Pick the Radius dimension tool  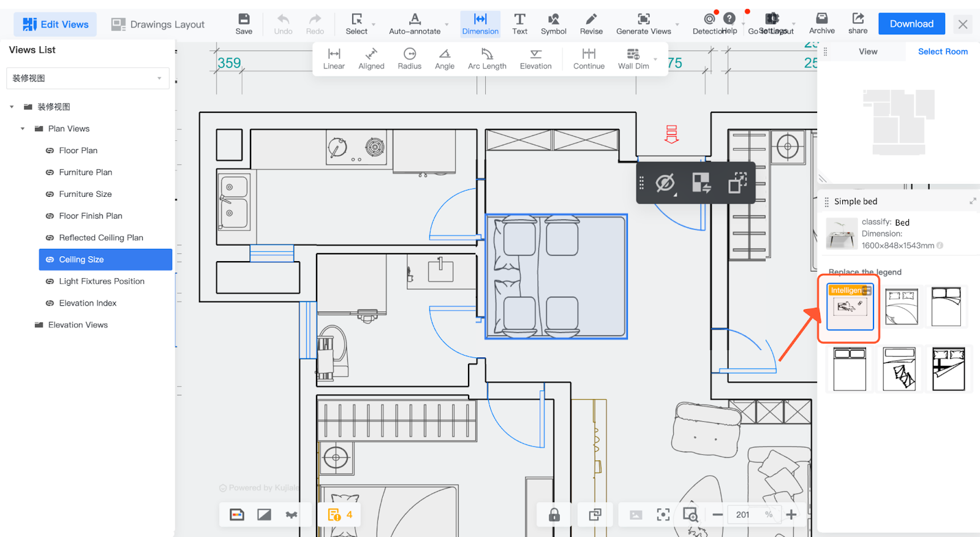pyautogui.click(x=409, y=59)
